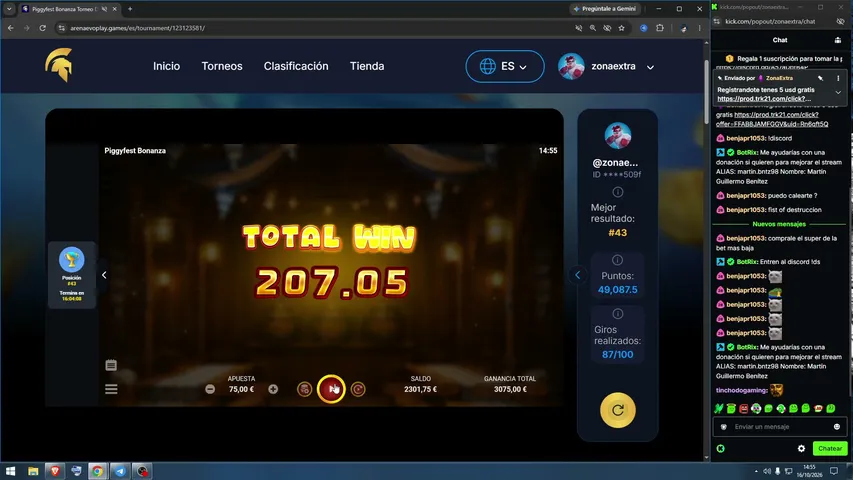Click the 75,00 € bet amount
This screenshot has width=853, height=480.
tap(241, 389)
